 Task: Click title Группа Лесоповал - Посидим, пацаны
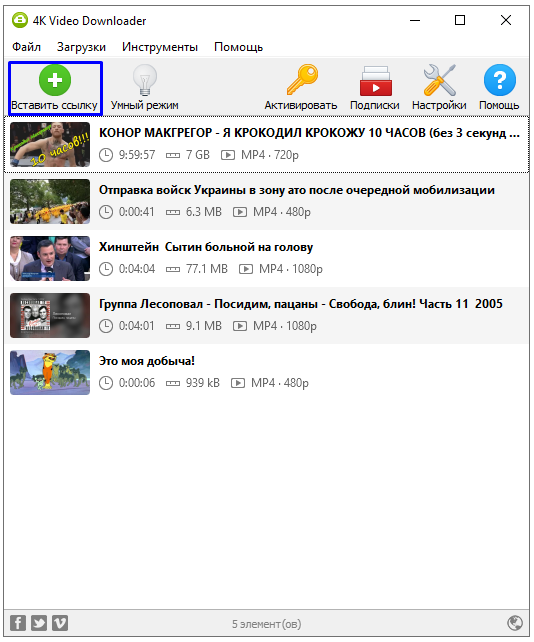point(301,304)
